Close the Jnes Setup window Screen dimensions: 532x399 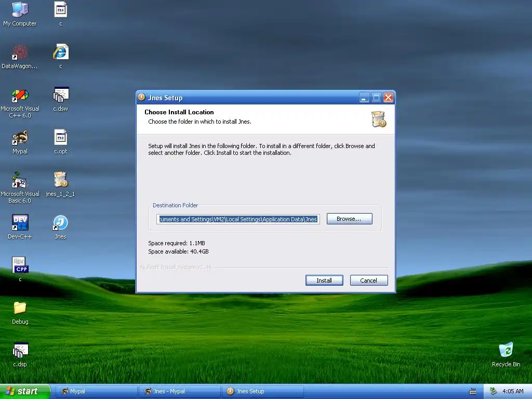[388, 98]
